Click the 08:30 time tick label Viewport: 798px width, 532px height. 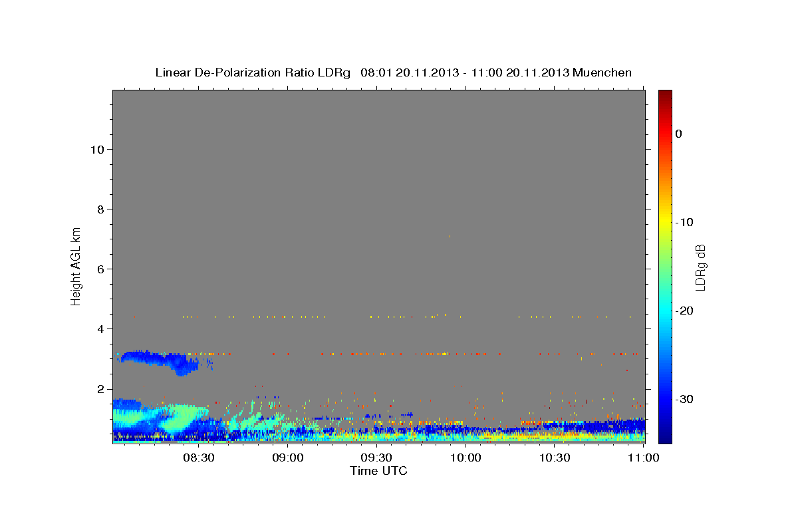[198, 458]
